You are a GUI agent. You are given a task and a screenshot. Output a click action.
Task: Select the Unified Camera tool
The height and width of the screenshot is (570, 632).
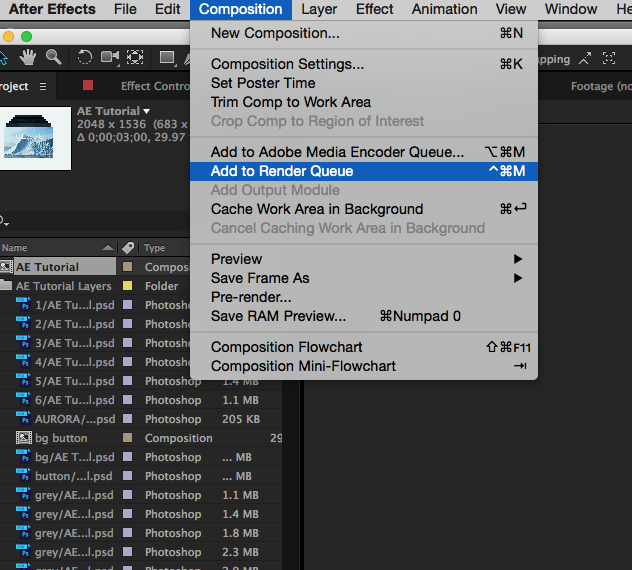pos(110,57)
